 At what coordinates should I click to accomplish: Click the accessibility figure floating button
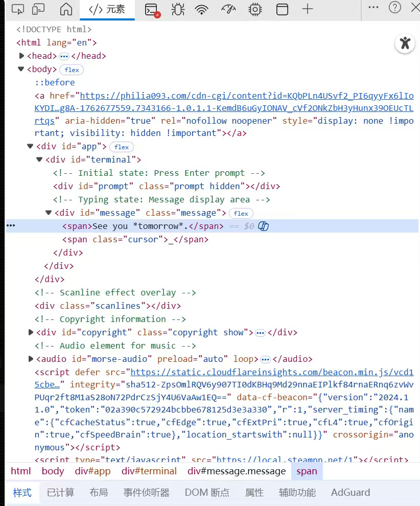click(405, 43)
